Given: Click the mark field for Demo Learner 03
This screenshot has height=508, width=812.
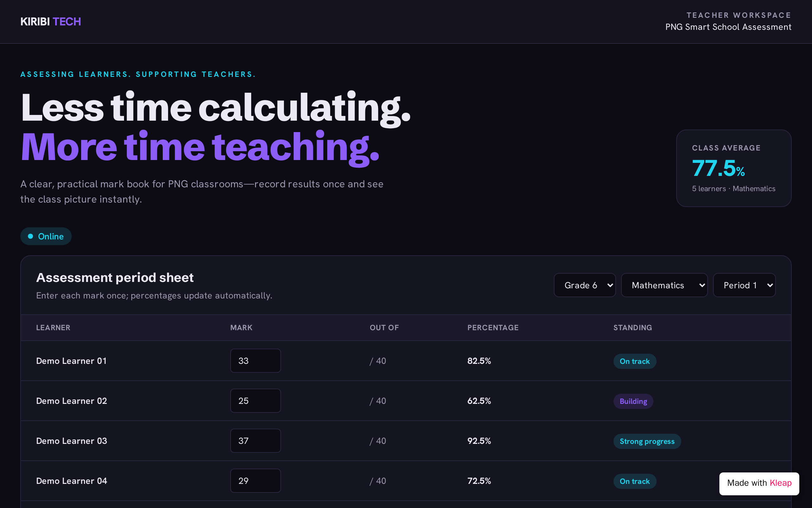Looking at the screenshot, I should 255,441.
